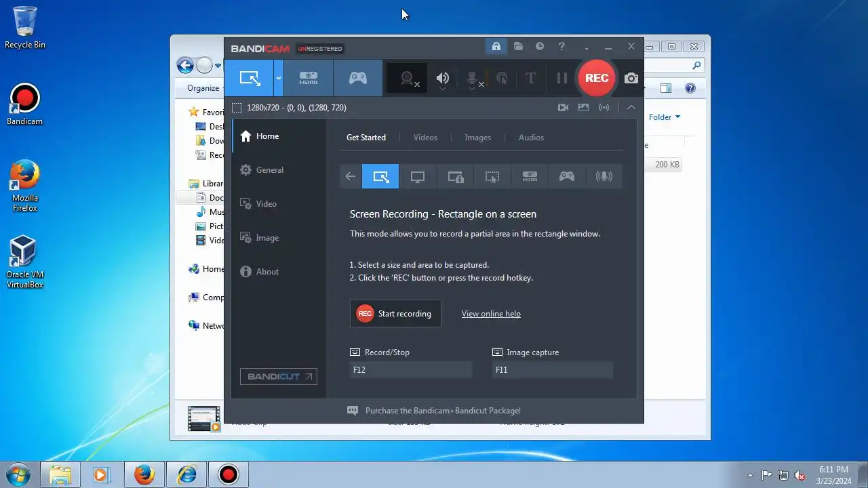Click the Record/Stop hotkey field F12
Screen dimensions: 868x488
point(411,370)
